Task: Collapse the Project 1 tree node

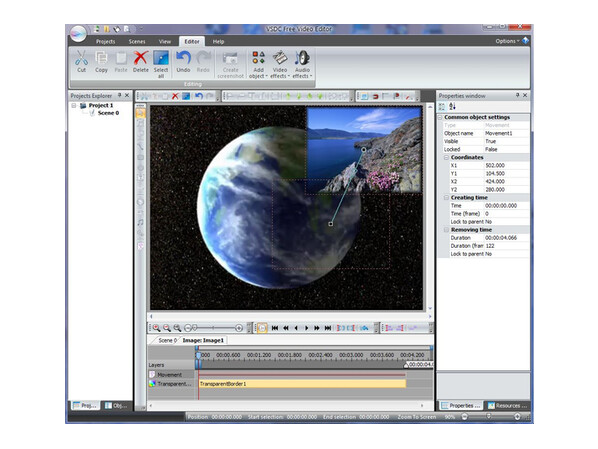Action: (74, 106)
